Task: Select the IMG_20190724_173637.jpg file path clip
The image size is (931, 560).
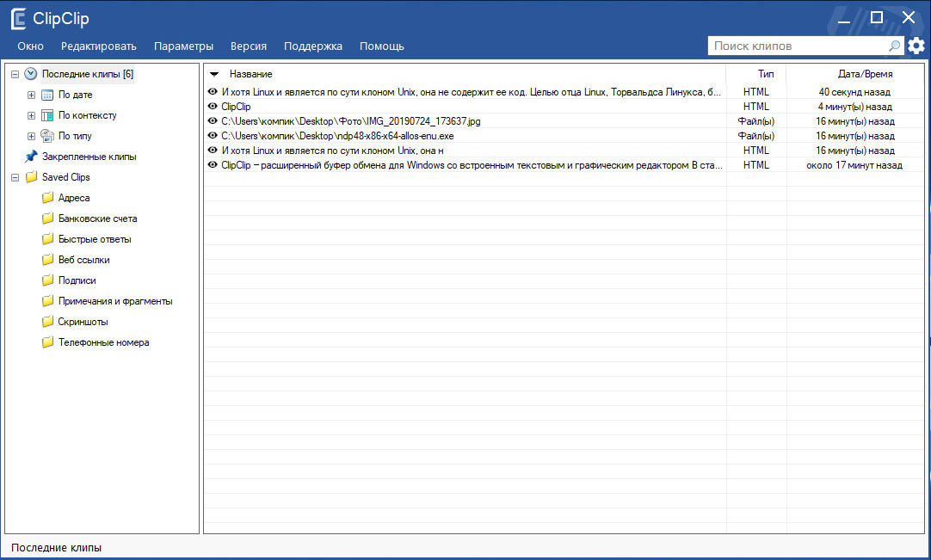Action: (351, 121)
